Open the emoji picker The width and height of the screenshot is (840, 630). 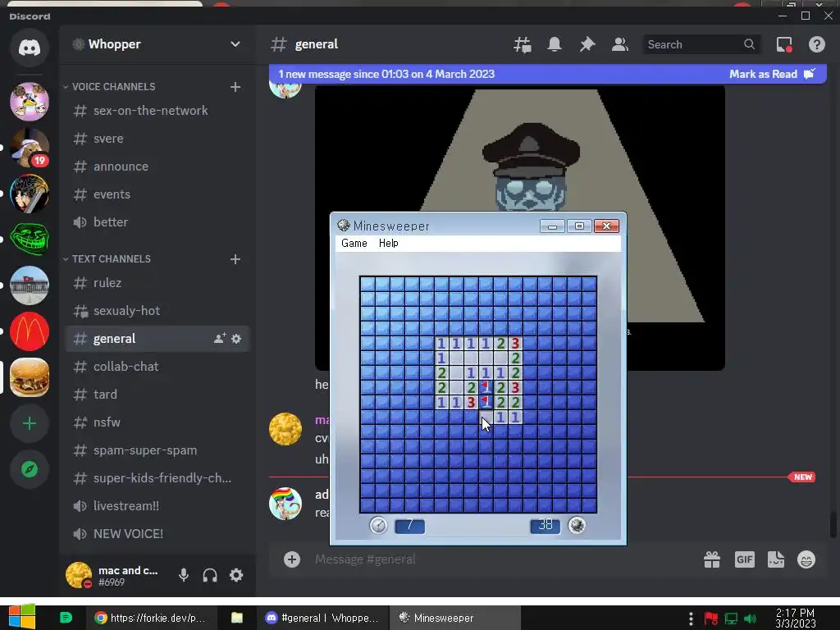(x=806, y=559)
